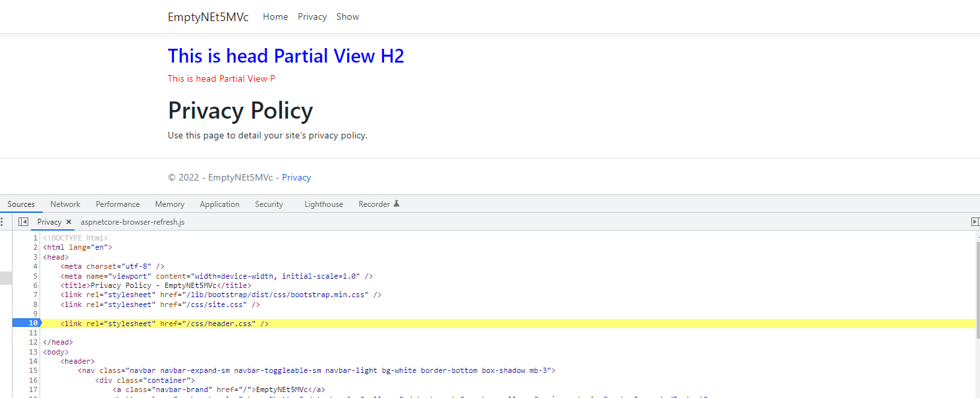Open the Privacy link in the navbar
Screen dimensions: 980x398
(x=312, y=16)
